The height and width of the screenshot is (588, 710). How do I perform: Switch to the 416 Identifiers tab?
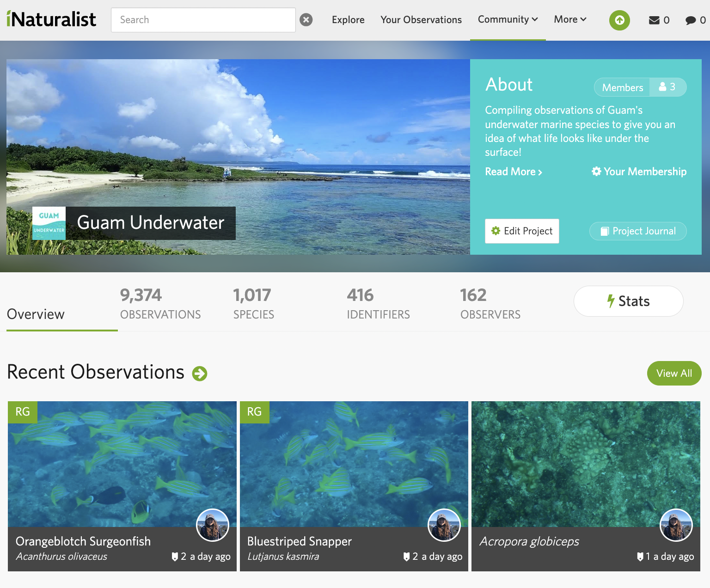pos(378,304)
